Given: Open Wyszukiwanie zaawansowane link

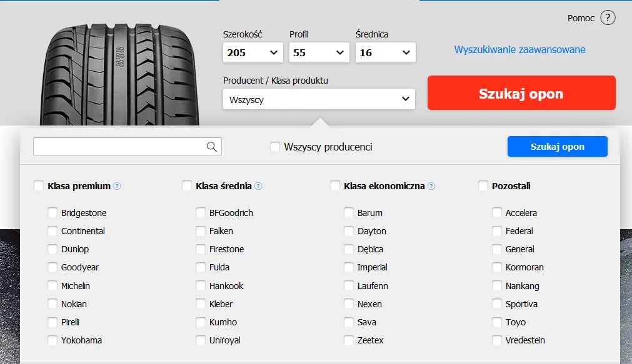Looking at the screenshot, I should 519,50.
